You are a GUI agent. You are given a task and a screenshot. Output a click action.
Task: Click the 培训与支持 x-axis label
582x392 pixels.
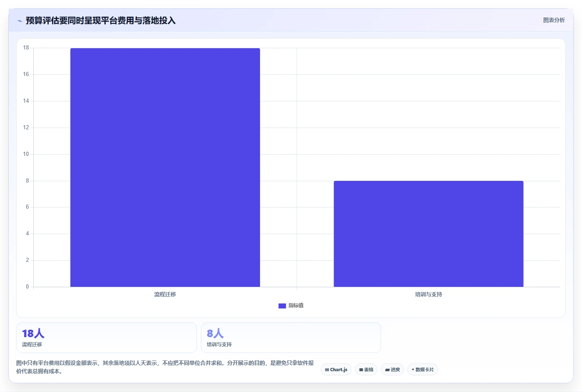coord(428,294)
